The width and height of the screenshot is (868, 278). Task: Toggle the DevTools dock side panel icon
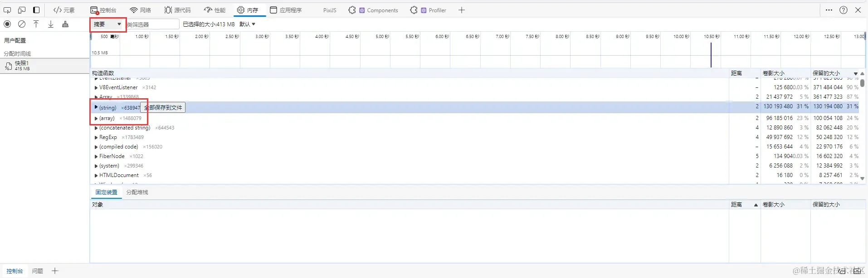pos(36,10)
